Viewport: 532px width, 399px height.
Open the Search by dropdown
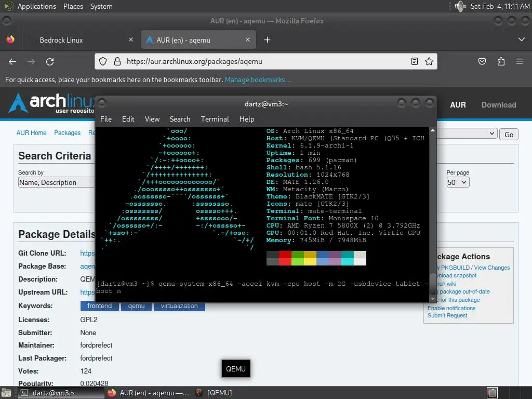(56, 182)
